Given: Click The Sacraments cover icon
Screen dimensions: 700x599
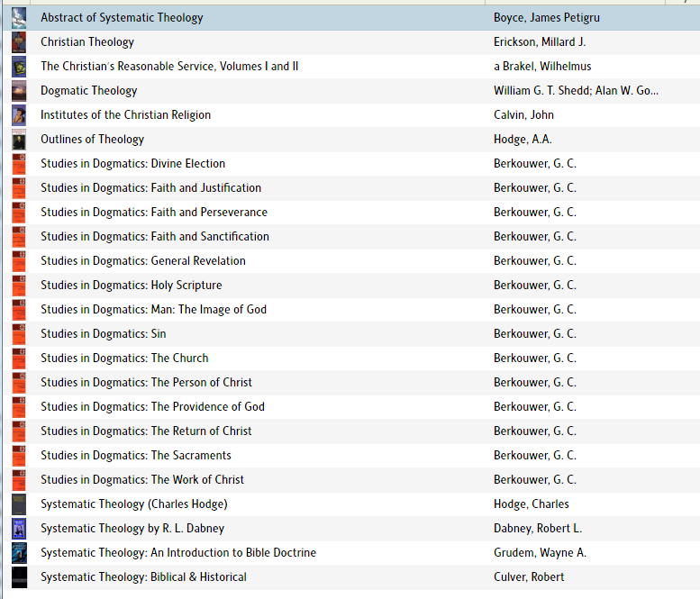Looking at the screenshot, I should pyautogui.click(x=19, y=456).
